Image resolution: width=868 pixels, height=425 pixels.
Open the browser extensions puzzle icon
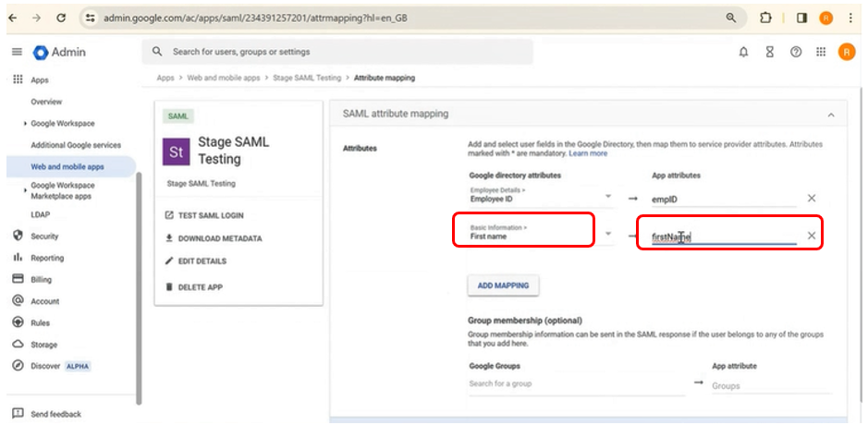[765, 18]
